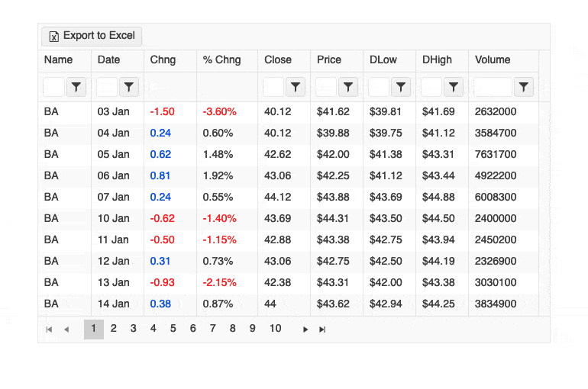Focus the Close filter text box
588x389 pixels.
click(273, 88)
